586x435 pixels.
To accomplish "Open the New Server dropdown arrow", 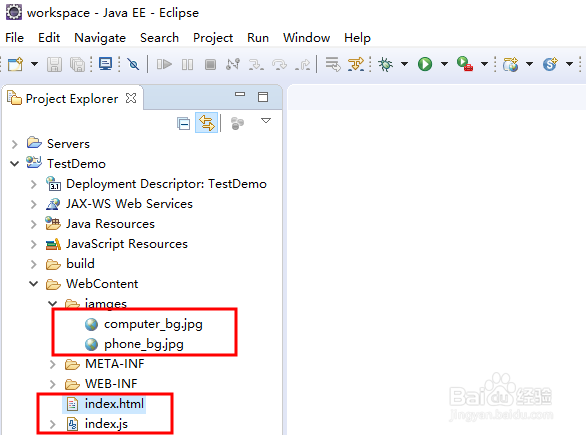I will [530, 64].
